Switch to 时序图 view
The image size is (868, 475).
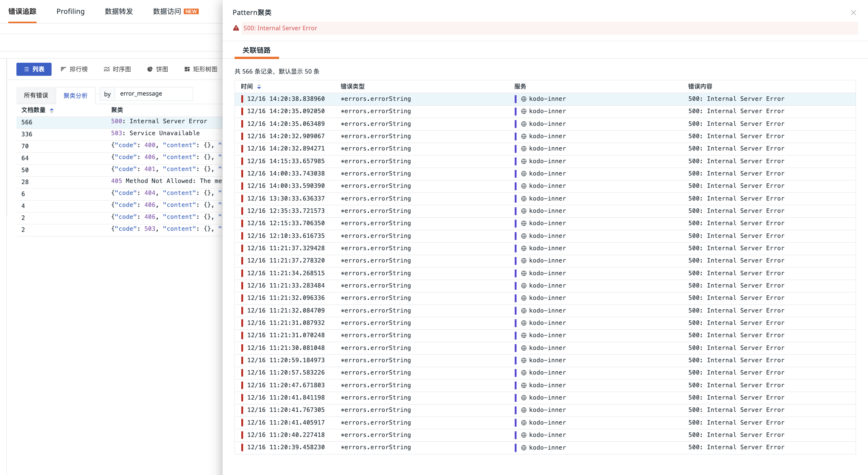117,69
